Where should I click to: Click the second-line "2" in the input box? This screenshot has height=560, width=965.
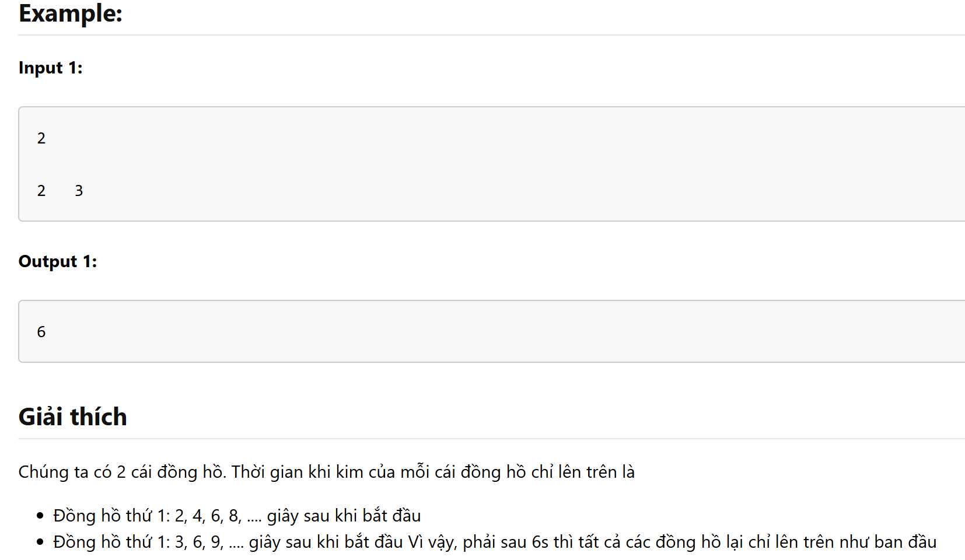41,191
